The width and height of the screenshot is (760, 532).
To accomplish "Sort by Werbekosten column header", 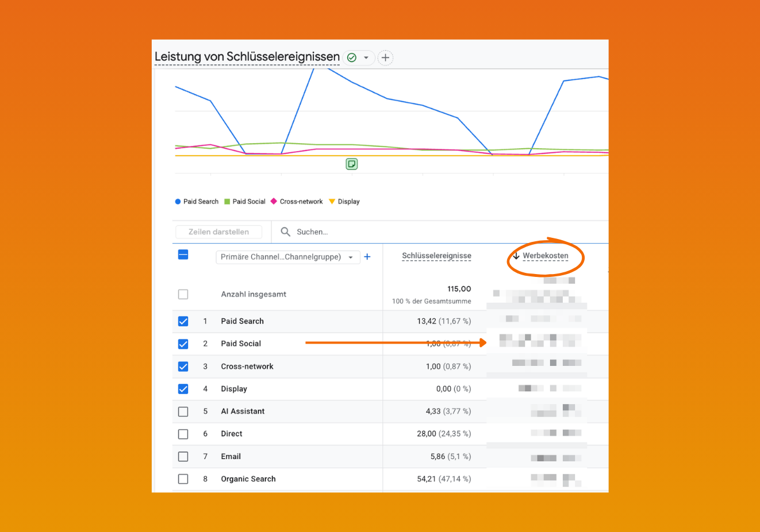I will 546,256.
